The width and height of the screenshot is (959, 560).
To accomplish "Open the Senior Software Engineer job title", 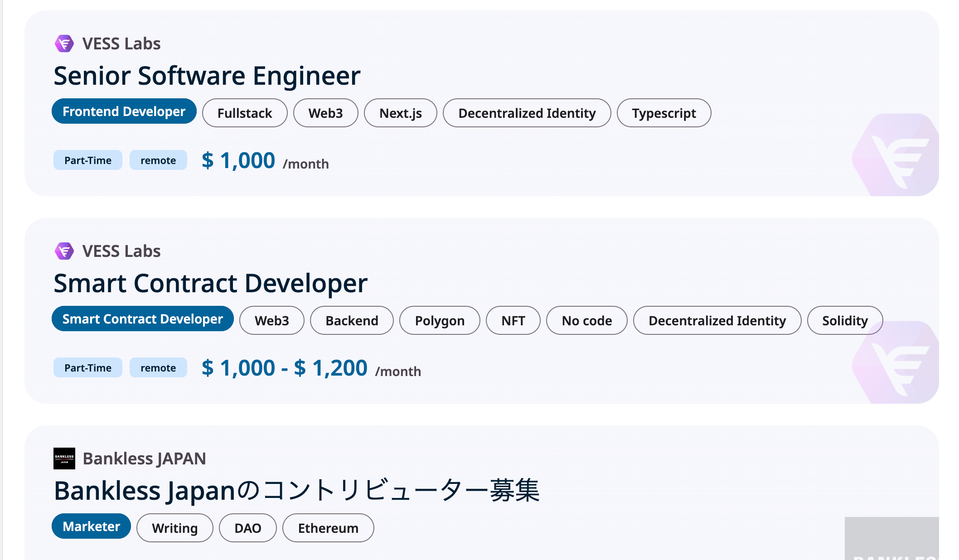I will (207, 76).
